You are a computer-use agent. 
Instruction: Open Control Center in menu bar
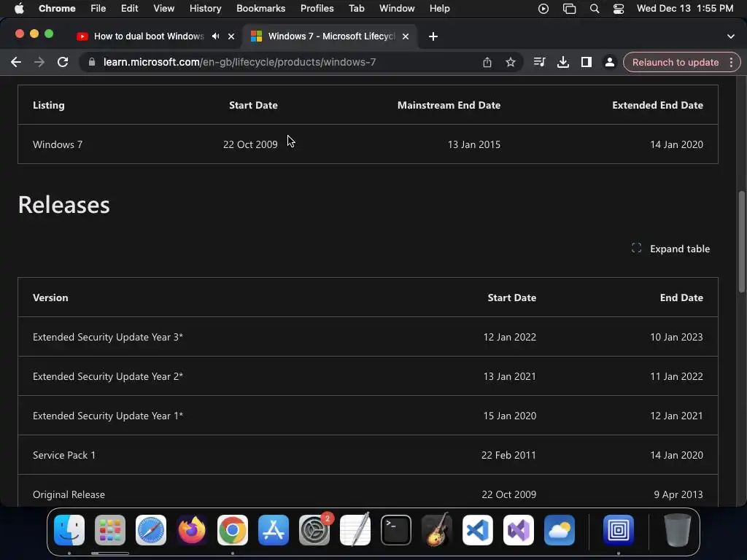[x=619, y=9]
